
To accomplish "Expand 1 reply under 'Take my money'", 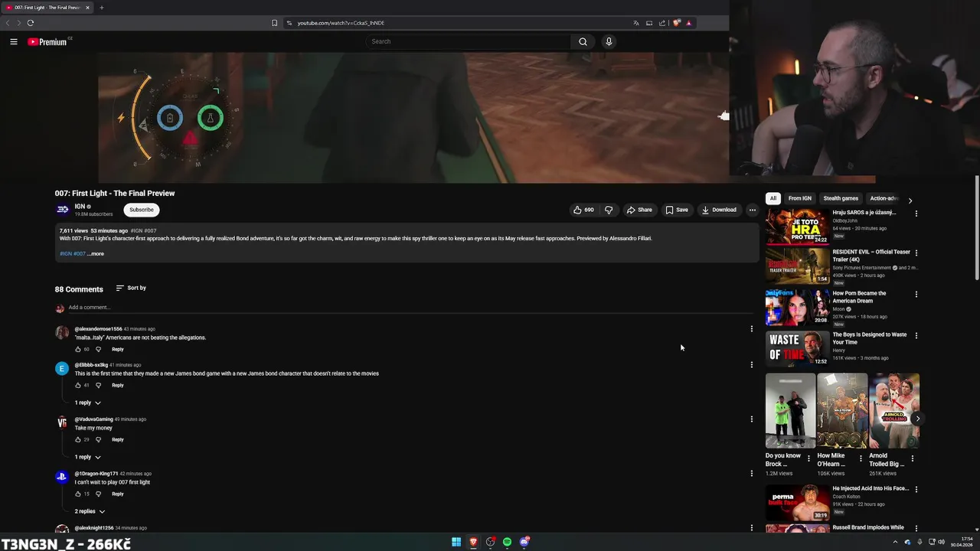I will pos(87,457).
